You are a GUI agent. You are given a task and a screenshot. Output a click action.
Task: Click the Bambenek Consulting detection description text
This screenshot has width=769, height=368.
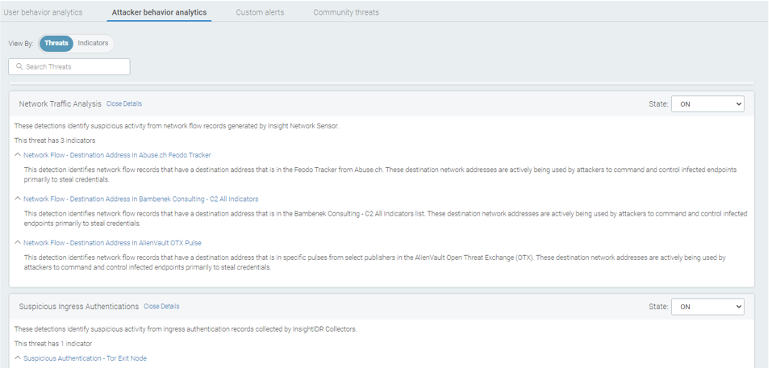(385, 218)
